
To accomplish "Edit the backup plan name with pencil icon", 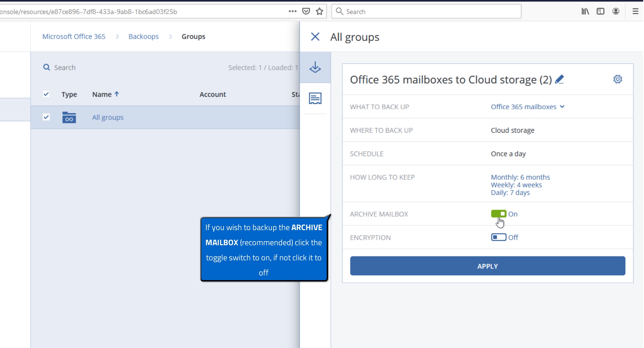I will coord(559,79).
